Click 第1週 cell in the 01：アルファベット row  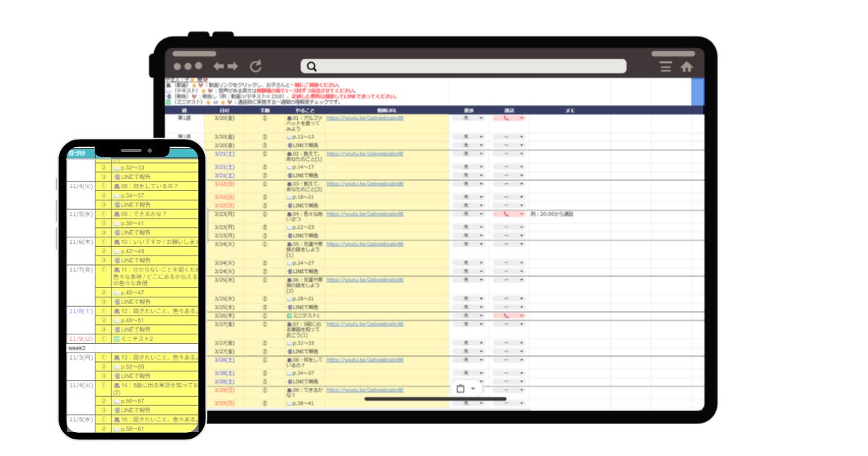[x=184, y=117]
